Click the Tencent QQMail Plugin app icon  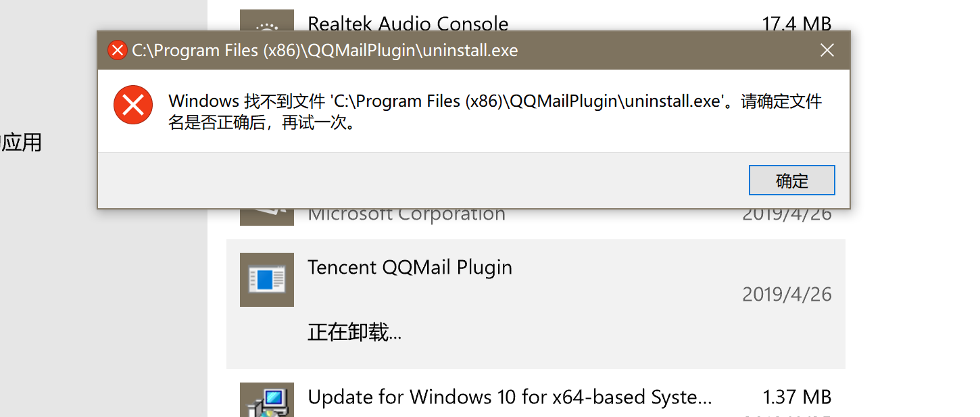point(267,279)
